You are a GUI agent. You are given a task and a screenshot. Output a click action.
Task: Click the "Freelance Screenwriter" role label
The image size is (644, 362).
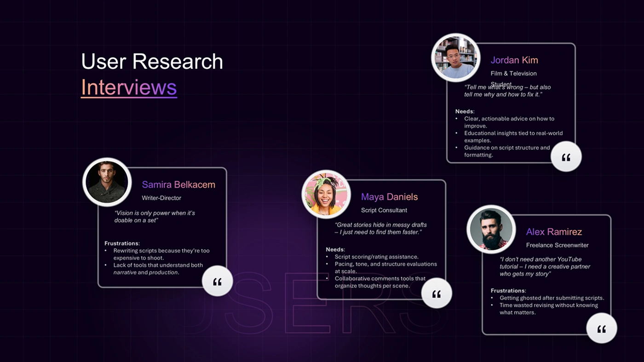click(557, 245)
